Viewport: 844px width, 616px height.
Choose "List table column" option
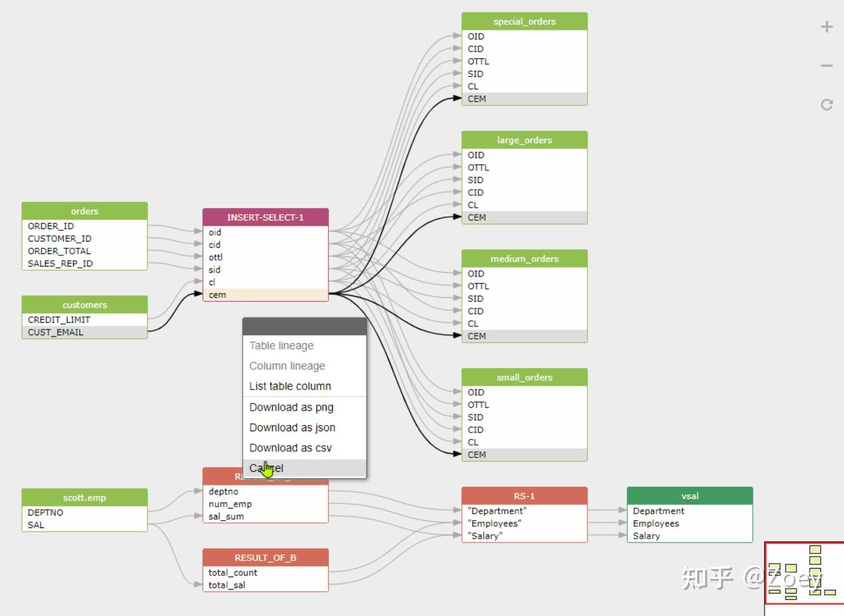[290, 386]
